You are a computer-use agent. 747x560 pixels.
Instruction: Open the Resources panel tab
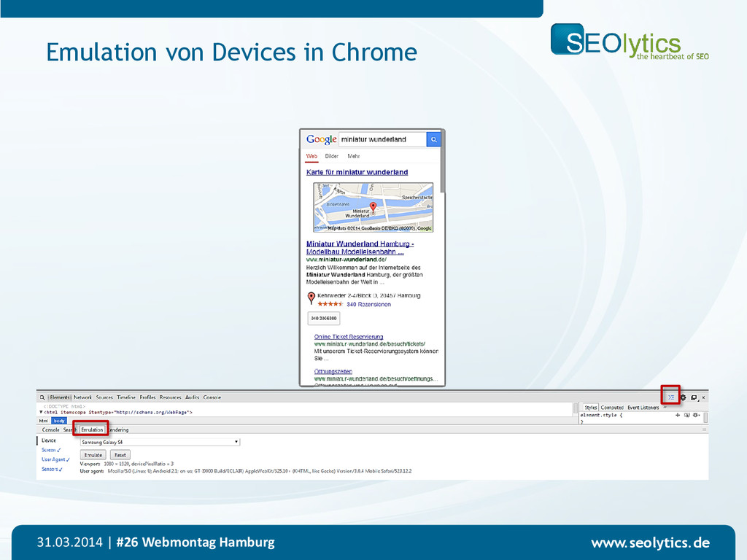point(171,397)
